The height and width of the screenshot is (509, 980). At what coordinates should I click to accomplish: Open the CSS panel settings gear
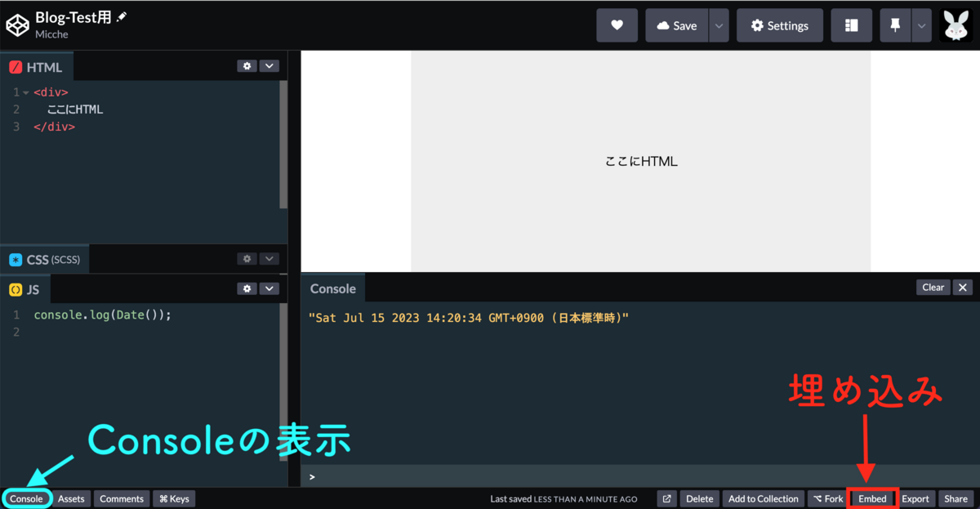(x=247, y=259)
